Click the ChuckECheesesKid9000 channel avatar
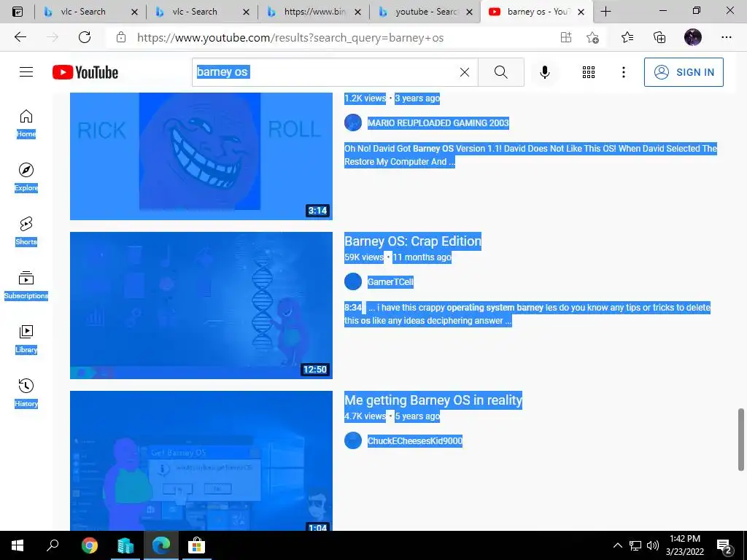 coord(353,440)
